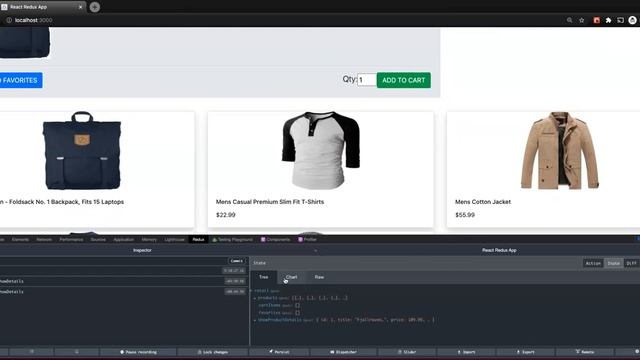Click the $55.99 price text
Image resolution: width=640 pixels, height=360 pixels.
tap(465, 215)
